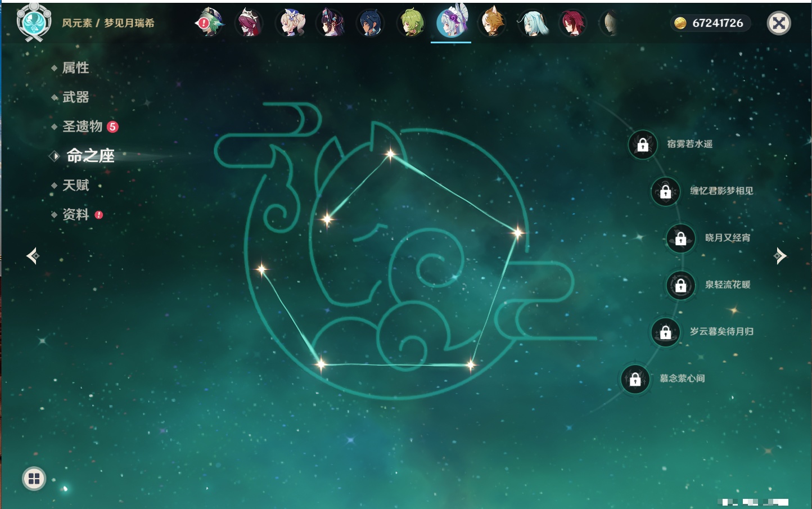
Task: Select the dark purple-haired avatar with pink ornaments
Action: point(330,23)
